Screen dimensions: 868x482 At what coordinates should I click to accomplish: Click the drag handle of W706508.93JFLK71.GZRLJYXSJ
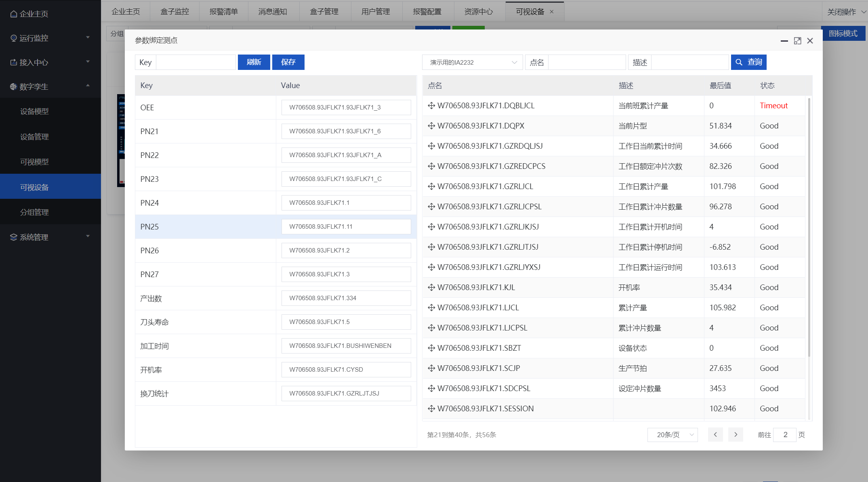[431, 267]
